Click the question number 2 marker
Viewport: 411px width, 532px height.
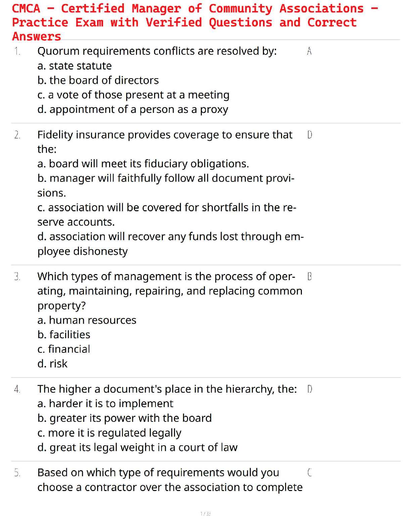(x=17, y=135)
